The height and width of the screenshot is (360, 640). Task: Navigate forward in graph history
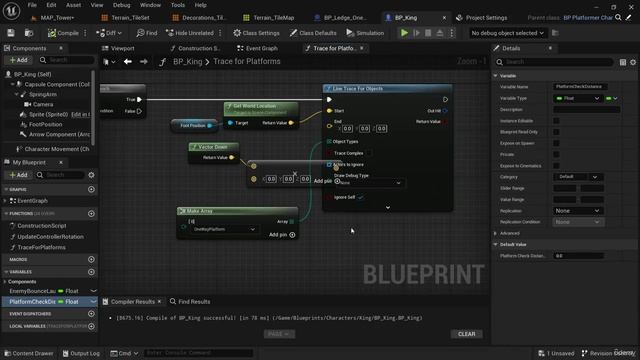(143, 62)
